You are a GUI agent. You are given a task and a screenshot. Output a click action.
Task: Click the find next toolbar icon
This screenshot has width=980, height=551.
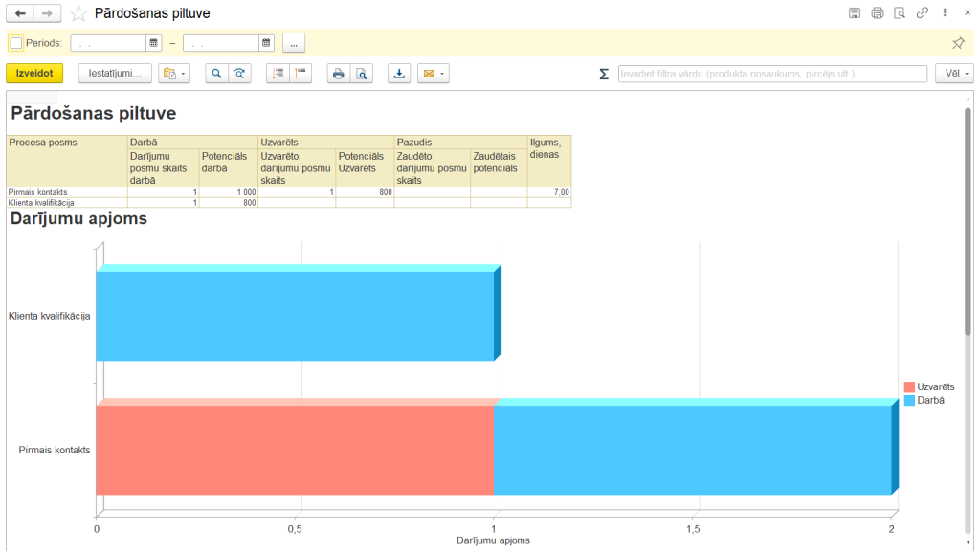240,74
